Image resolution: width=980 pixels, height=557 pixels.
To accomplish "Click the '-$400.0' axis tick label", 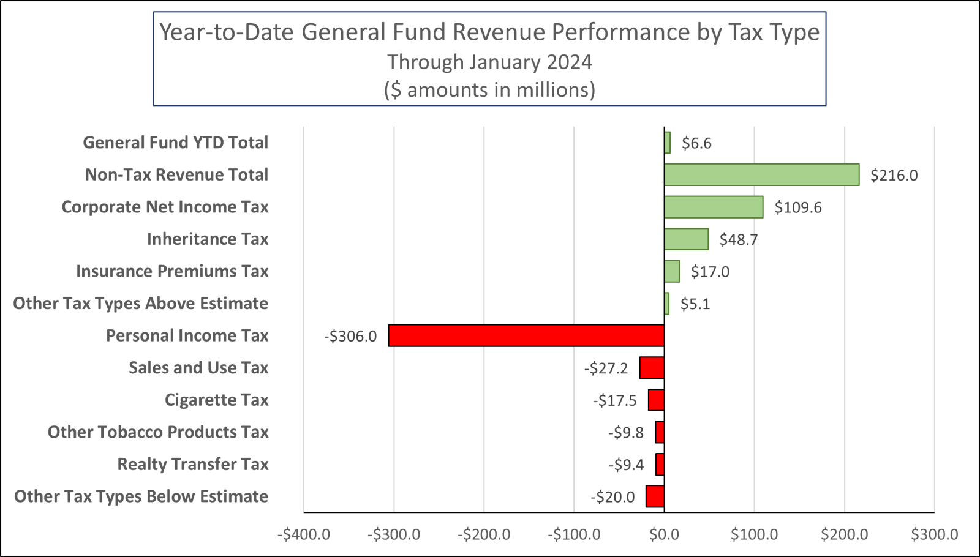I will coord(304,534).
